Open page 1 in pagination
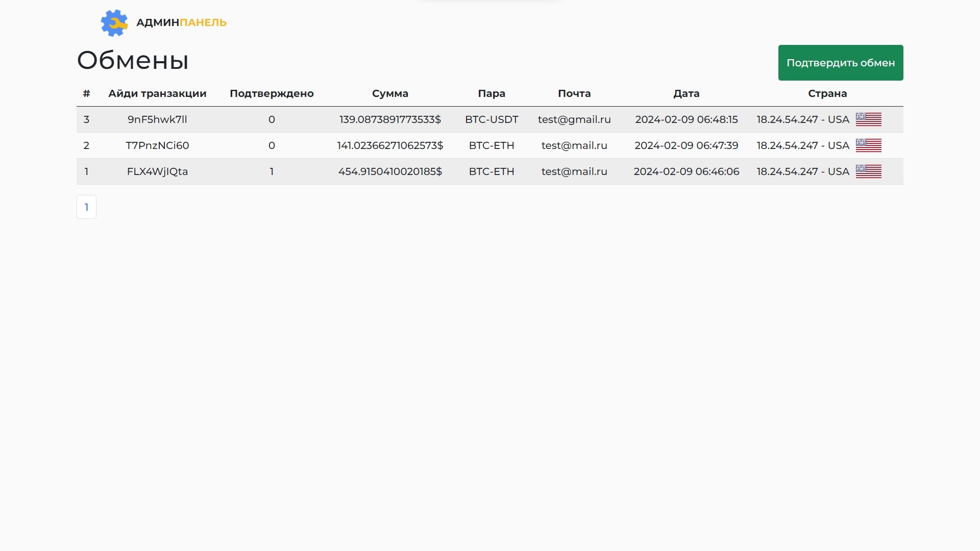Viewport: 980px width, 551px height. click(86, 207)
